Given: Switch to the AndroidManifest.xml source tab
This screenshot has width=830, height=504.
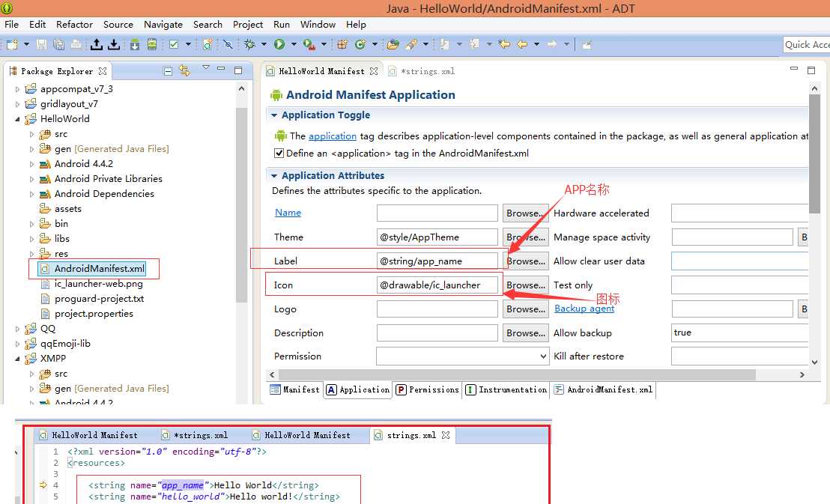Looking at the screenshot, I should [603, 389].
